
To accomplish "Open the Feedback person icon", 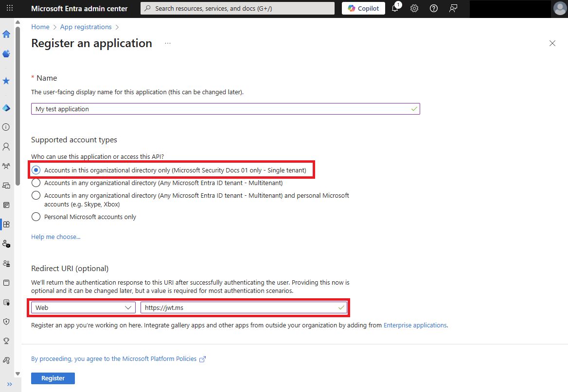I will (453, 8).
